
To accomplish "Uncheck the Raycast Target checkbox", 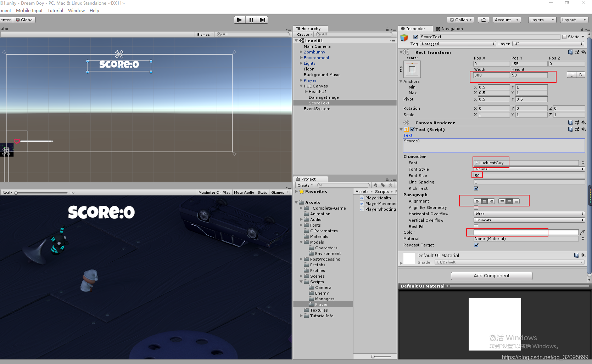I will pyautogui.click(x=476, y=245).
